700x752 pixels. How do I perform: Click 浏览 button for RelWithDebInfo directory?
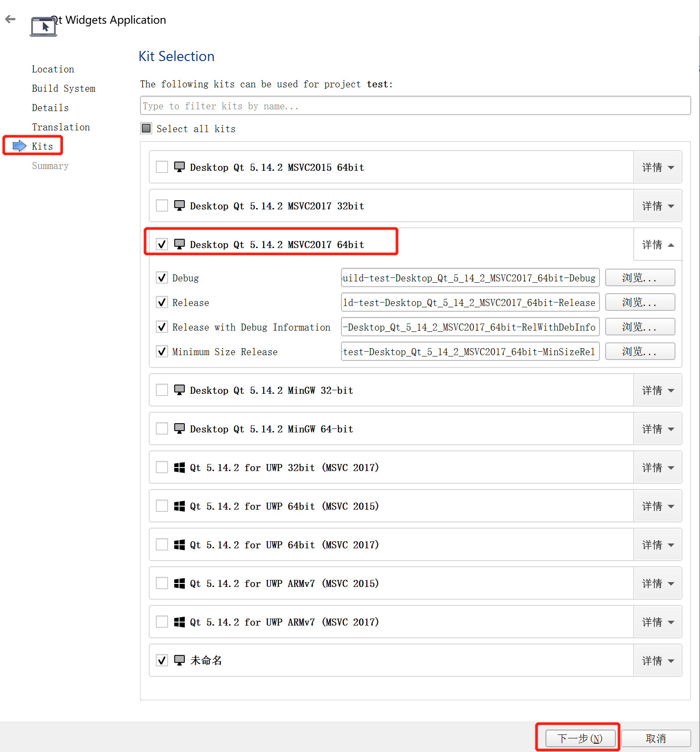640,327
